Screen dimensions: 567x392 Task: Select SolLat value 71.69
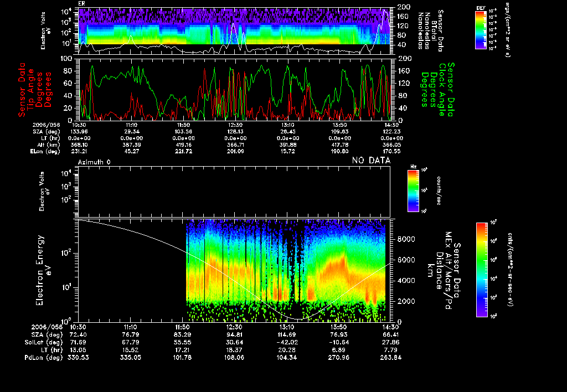pyautogui.click(x=78, y=342)
